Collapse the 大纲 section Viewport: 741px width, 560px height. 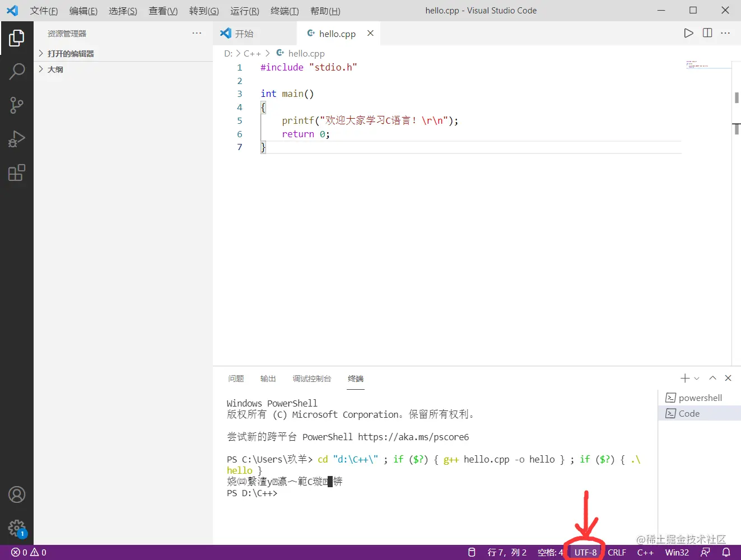point(54,69)
